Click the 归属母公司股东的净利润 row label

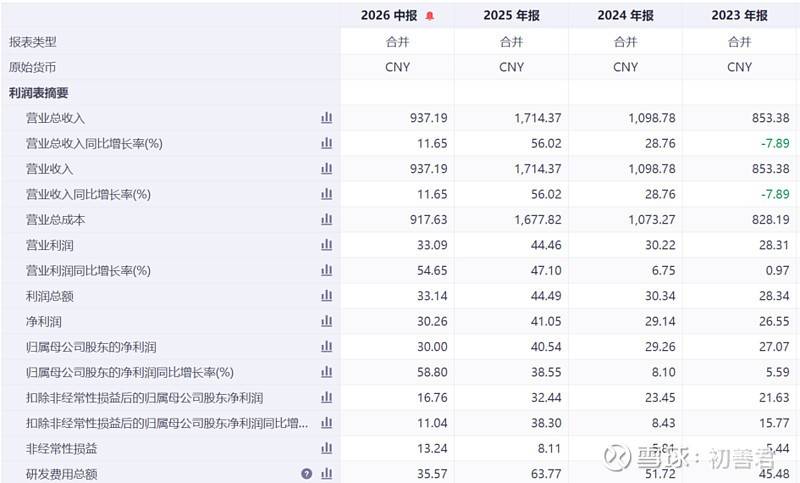[x=91, y=347]
